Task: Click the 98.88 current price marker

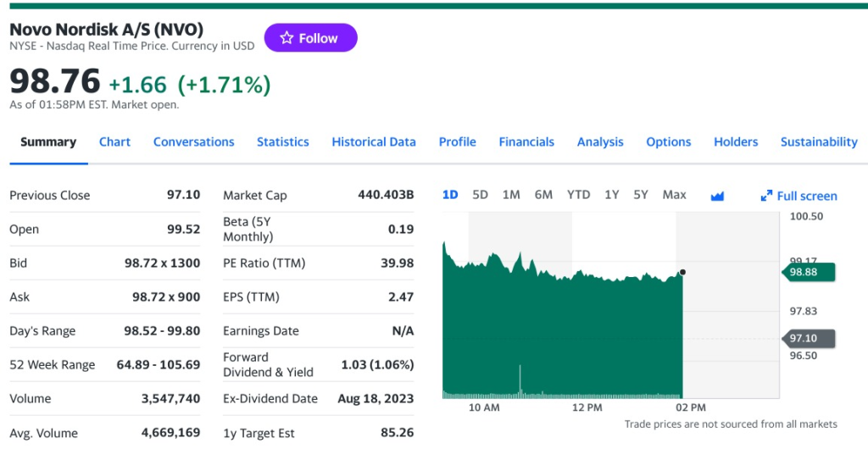Action: point(808,272)
